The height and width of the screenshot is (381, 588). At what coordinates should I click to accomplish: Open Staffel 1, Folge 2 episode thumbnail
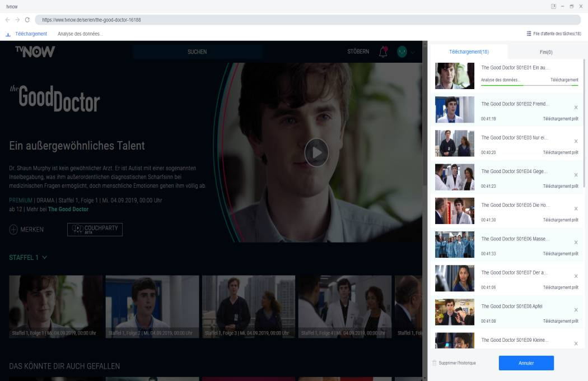(x=152, y=306)
